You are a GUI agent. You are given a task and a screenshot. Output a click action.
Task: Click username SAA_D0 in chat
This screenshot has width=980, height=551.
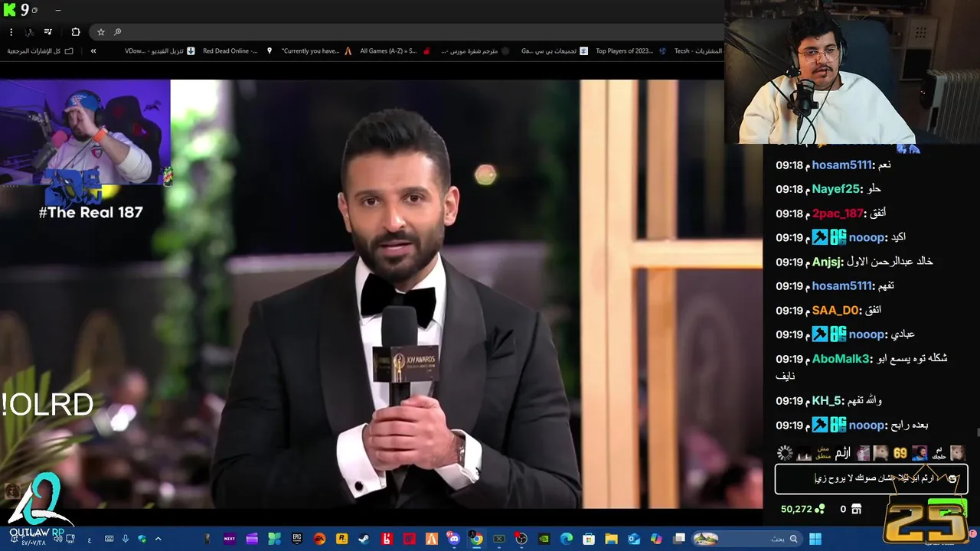835,310
